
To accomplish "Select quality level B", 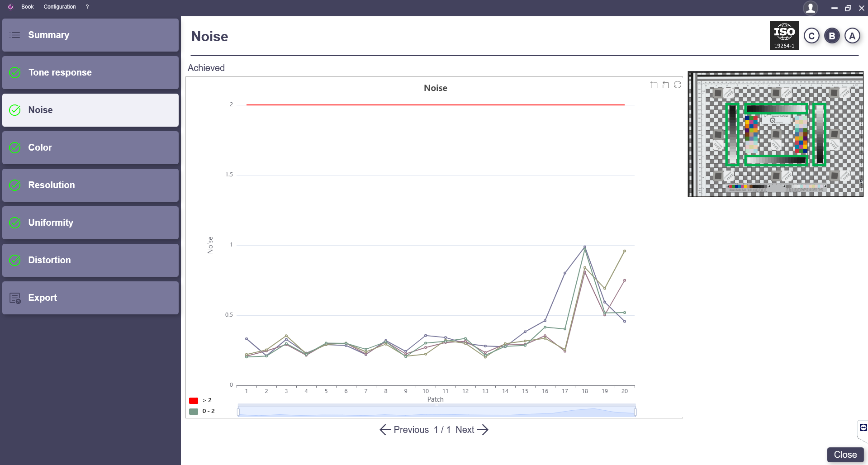I will [x=832, y=36].
